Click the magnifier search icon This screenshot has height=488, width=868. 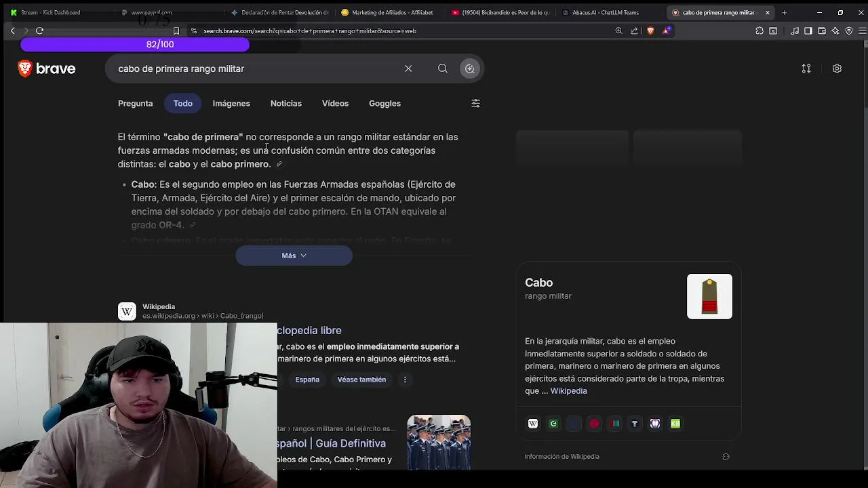pos(443,68)
